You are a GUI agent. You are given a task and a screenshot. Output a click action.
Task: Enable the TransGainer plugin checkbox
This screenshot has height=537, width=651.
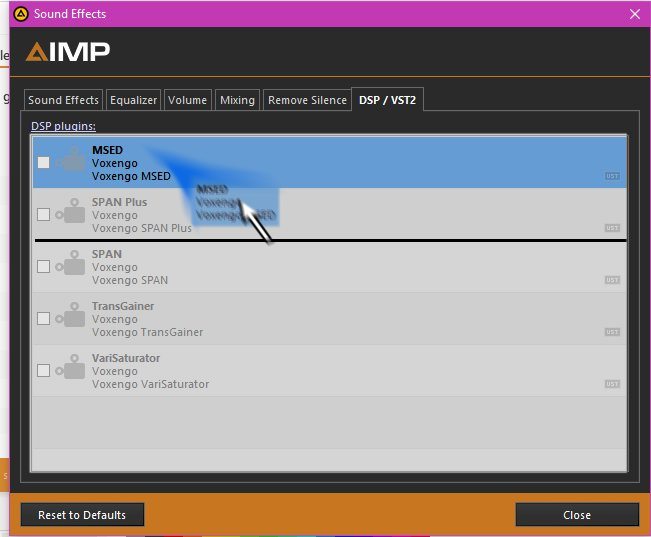pyautogui.click(x=44, y=319)
